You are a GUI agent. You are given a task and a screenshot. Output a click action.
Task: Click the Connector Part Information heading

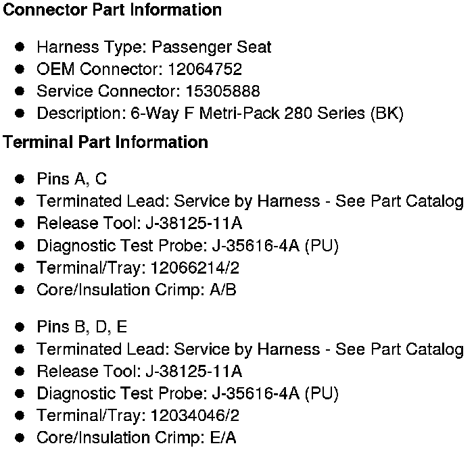coord(113,10)
